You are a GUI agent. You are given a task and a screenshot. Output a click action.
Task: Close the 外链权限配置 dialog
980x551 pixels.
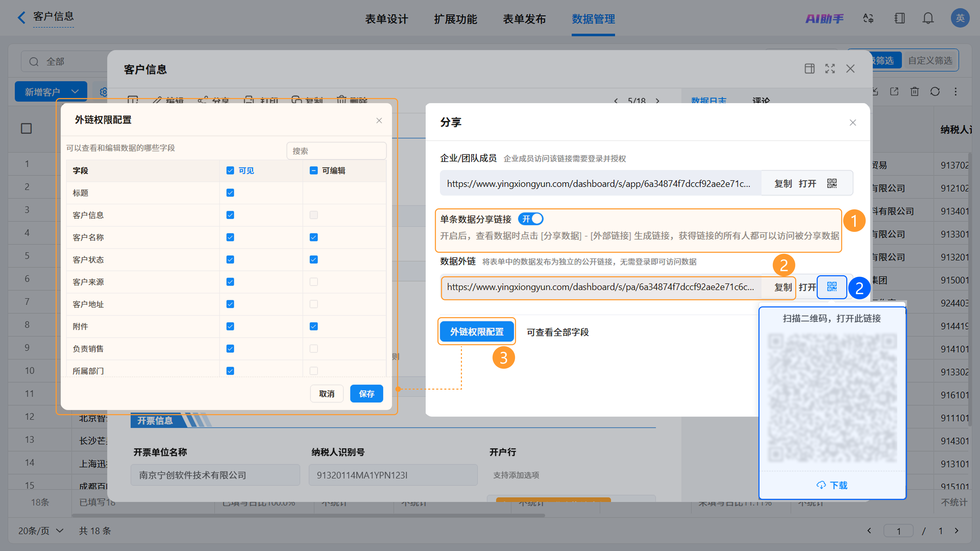point(379,121)
